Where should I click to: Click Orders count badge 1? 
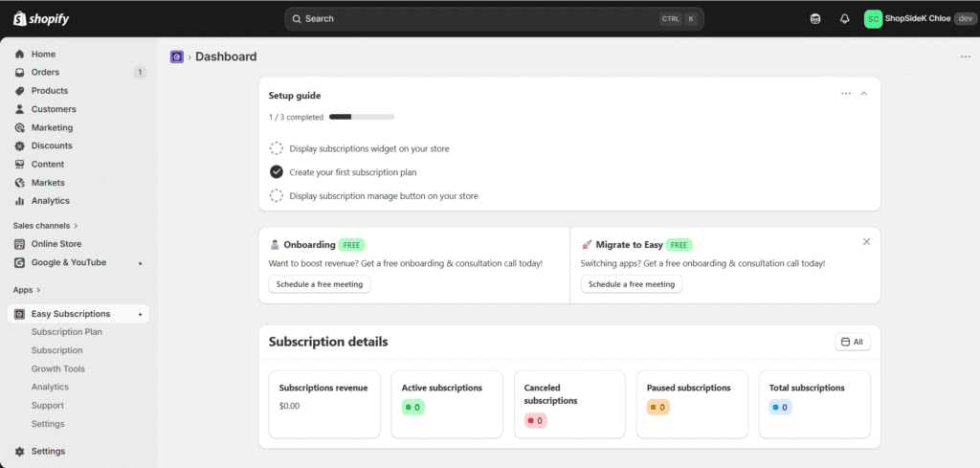click(140, 73)
